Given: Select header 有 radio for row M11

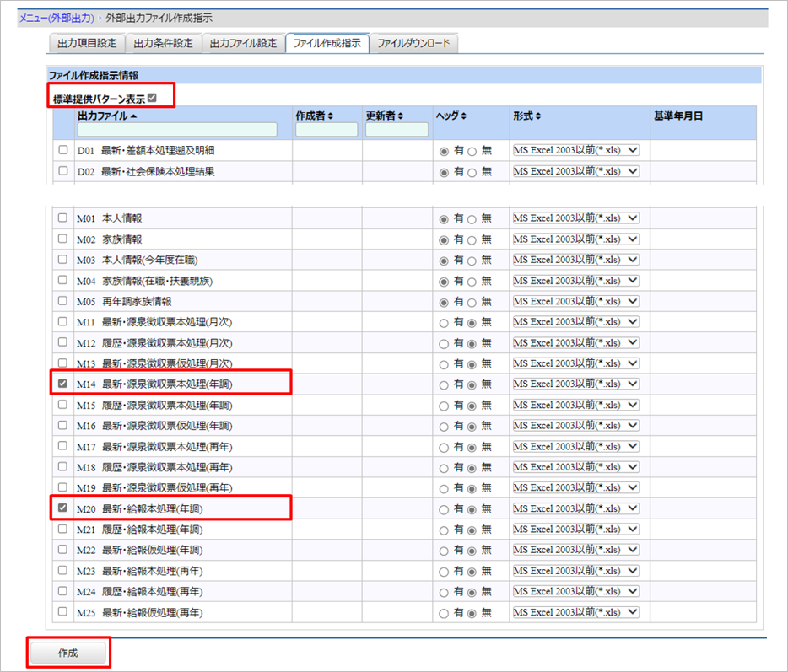Looking at the screenshot, I should [x=444, y=324].
